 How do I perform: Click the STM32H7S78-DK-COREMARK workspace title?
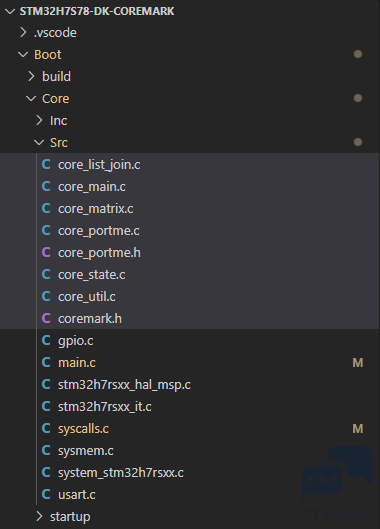point(97,11)
